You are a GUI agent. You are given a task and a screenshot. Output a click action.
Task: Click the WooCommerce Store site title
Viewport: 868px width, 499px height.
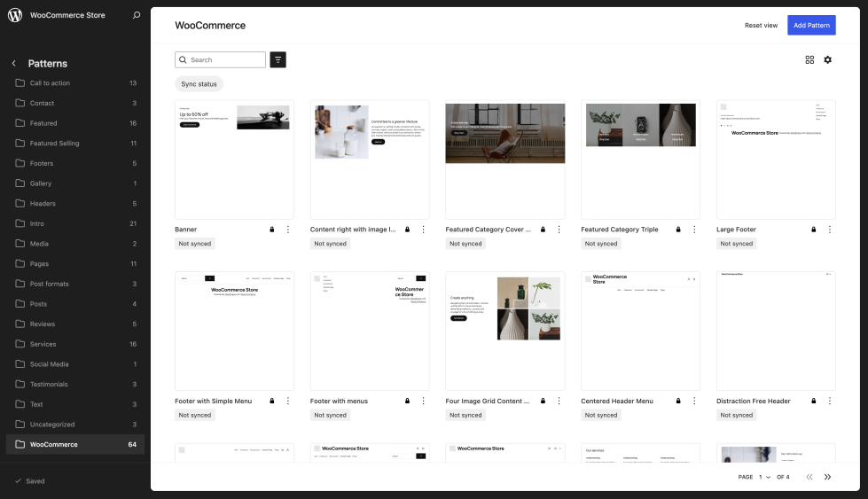pos(67,15)
